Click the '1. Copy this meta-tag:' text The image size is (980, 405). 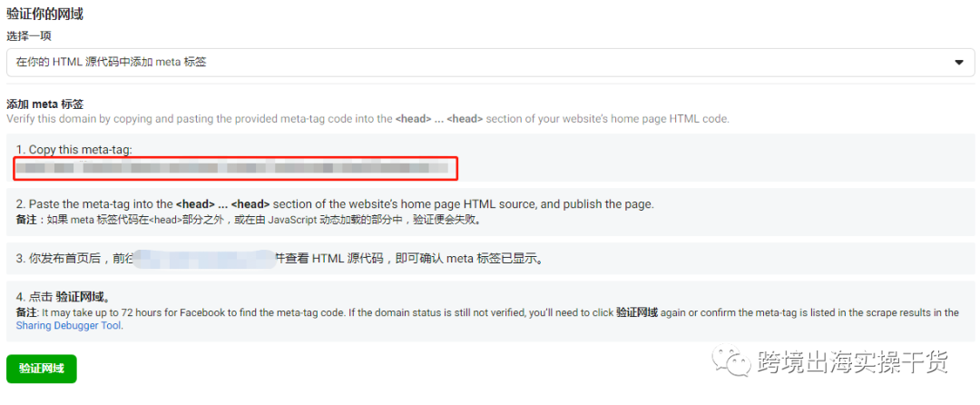74,149
